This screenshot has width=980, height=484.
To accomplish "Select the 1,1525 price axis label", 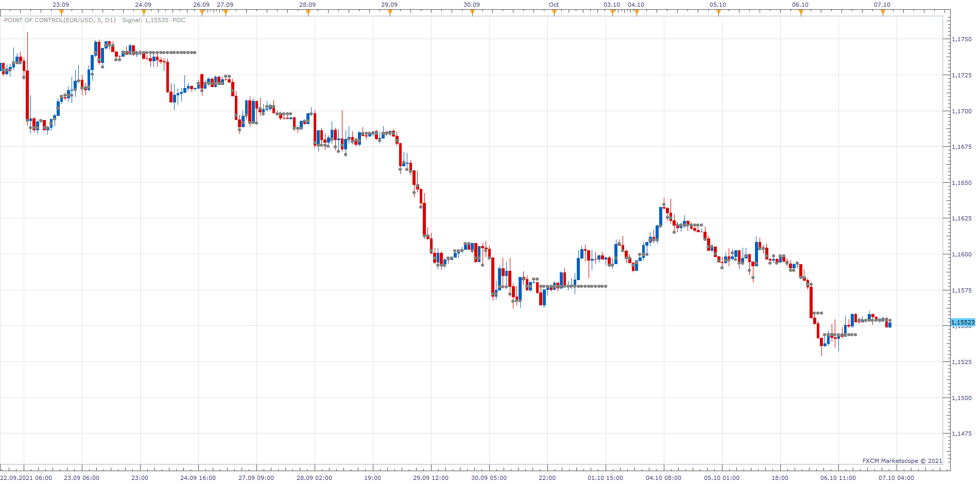I will click(962, 362).
